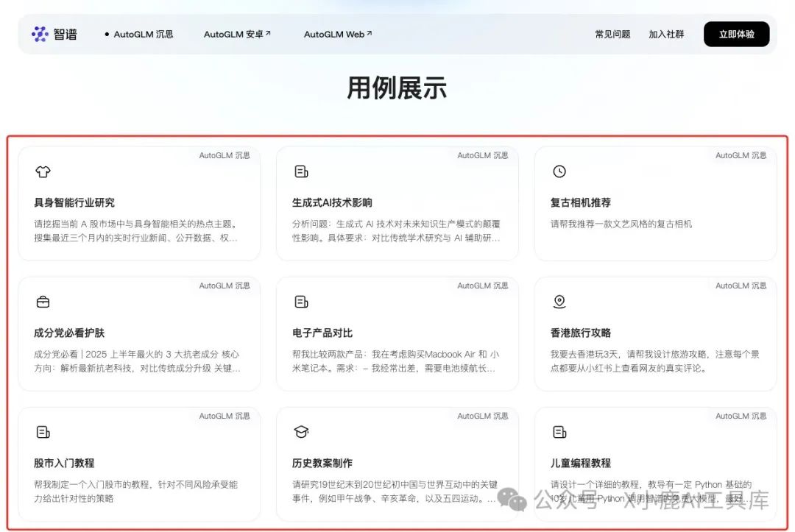
Task: Click the 智谱 logo icon
Action: point(40,35)
